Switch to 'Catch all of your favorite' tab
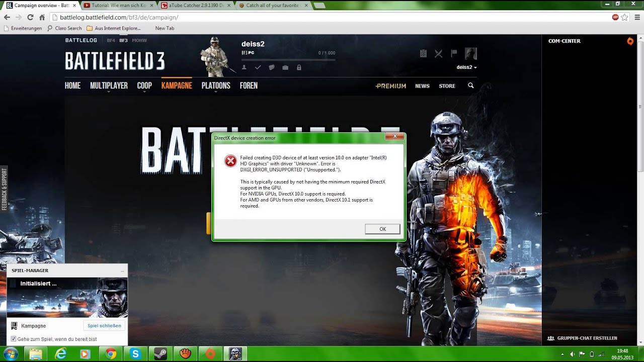The image size is (644, 362). (x=273, y=6)
